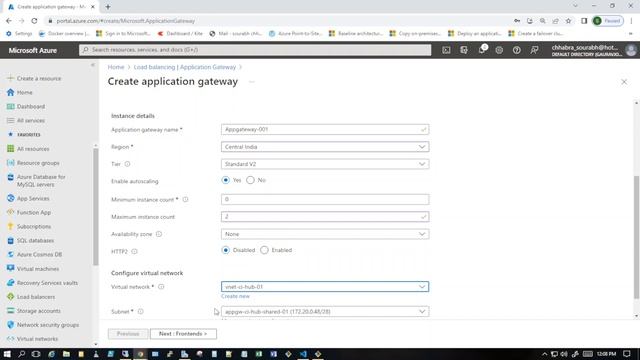
Task: Open blade more options ellipsis
Action: pyautogui.click(x=252, y=82)
